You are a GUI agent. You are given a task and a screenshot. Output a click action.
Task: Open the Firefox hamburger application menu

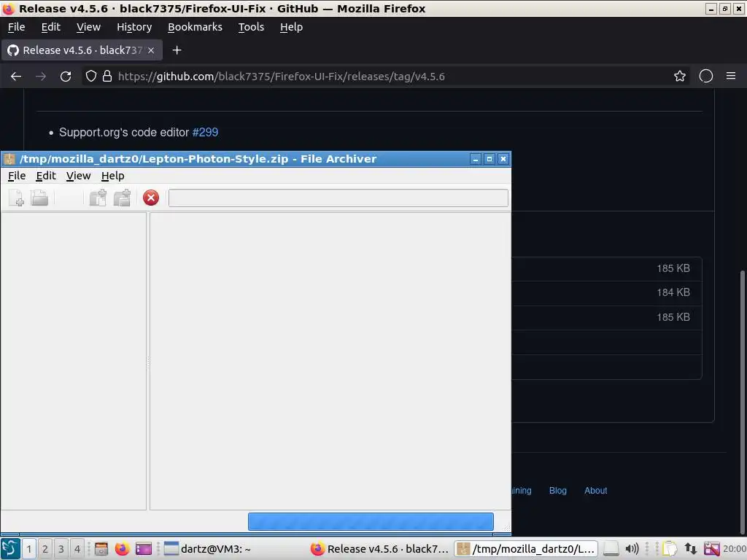click(731, 76)
